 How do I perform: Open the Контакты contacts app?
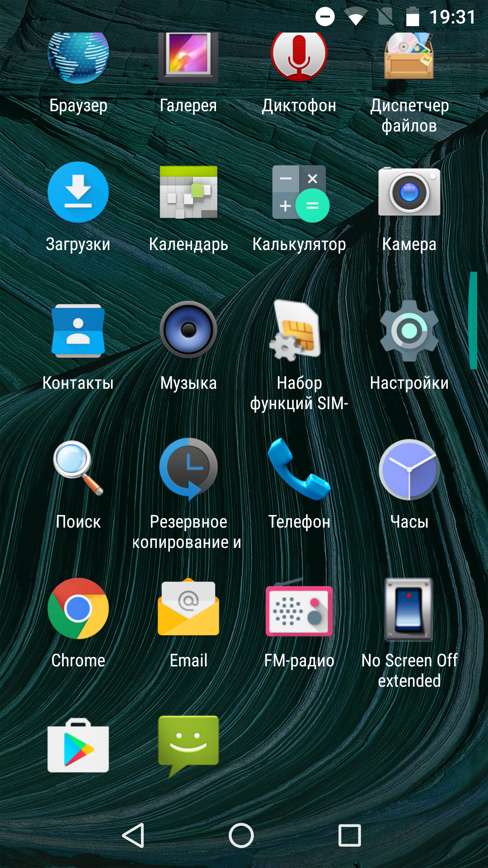78,331
